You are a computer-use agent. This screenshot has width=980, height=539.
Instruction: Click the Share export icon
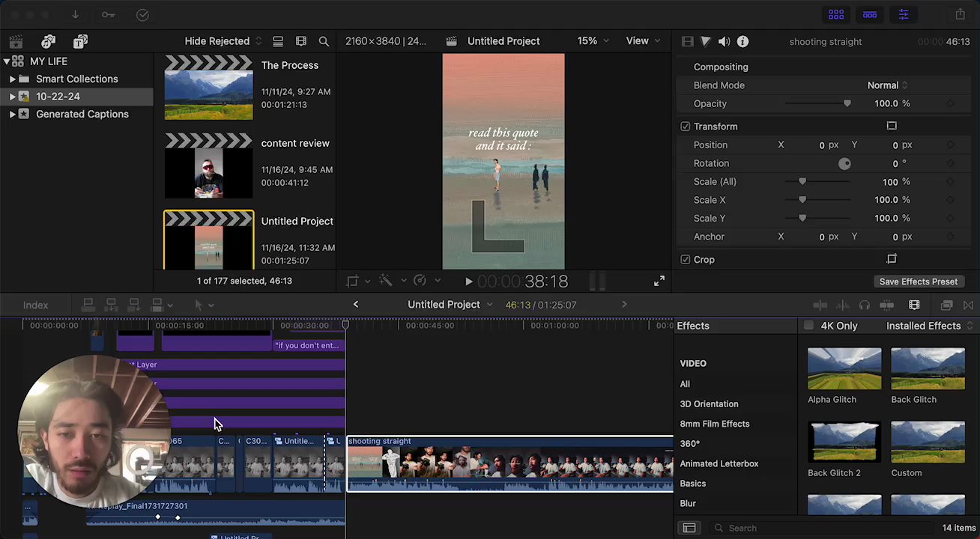coord(961,14)
